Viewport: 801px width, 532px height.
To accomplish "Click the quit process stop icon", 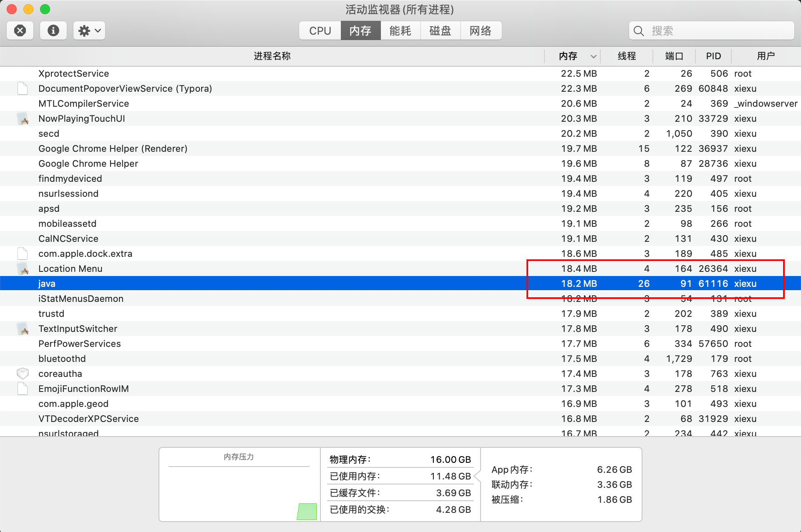I will (20, 30).
